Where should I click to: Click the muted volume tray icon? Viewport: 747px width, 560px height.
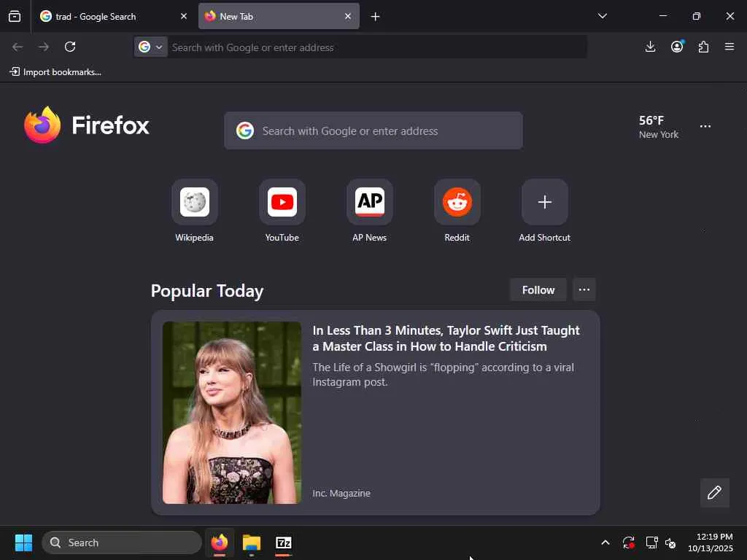click(x=671, y=542)
